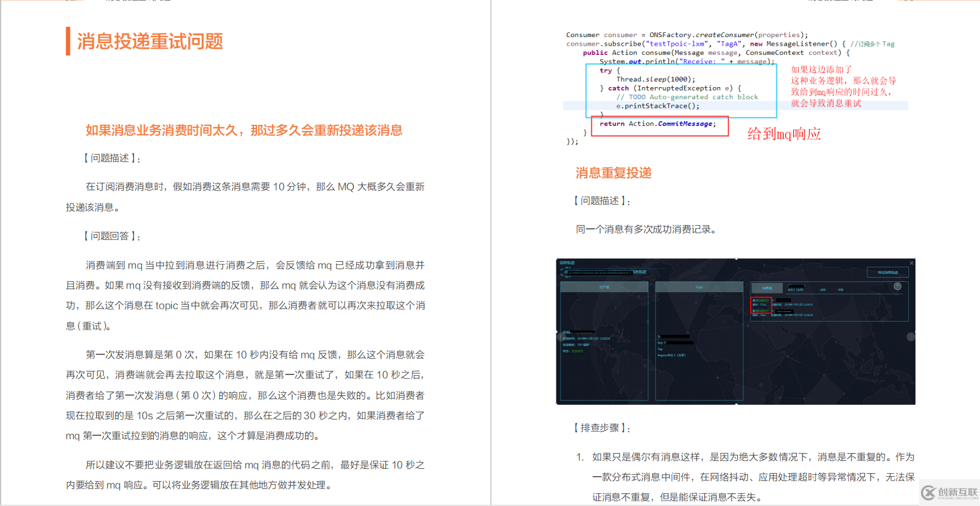Click the highlighted e.printStackTrace() line
The height and width of the screenshot is (506, 980).
[657, 106]
